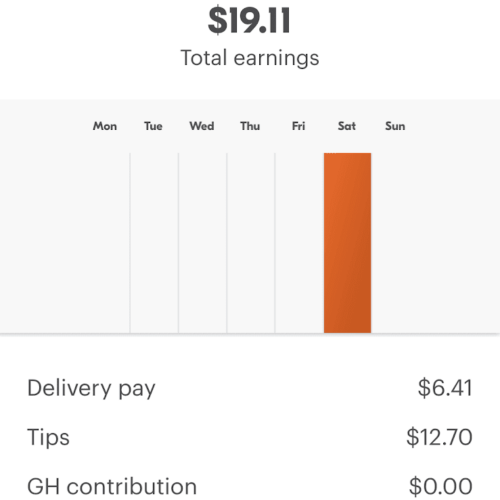Open the Tips row

pos(250,437)
